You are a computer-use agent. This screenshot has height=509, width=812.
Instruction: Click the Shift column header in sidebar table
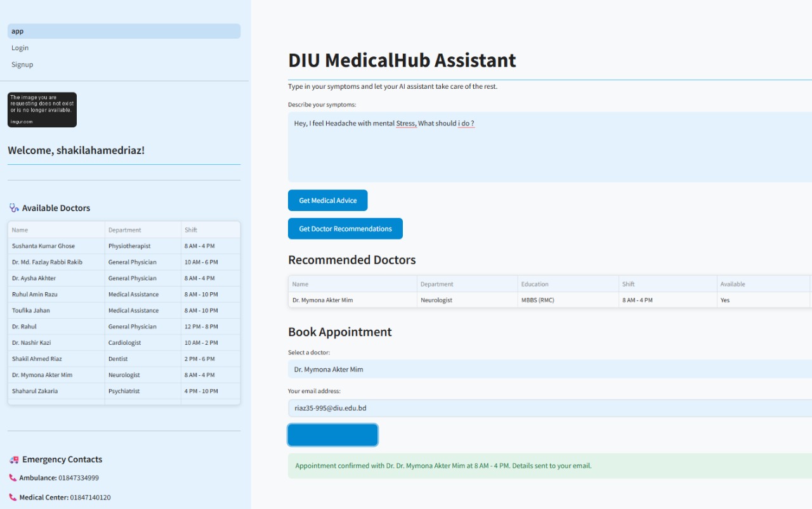tap(209, 230)
